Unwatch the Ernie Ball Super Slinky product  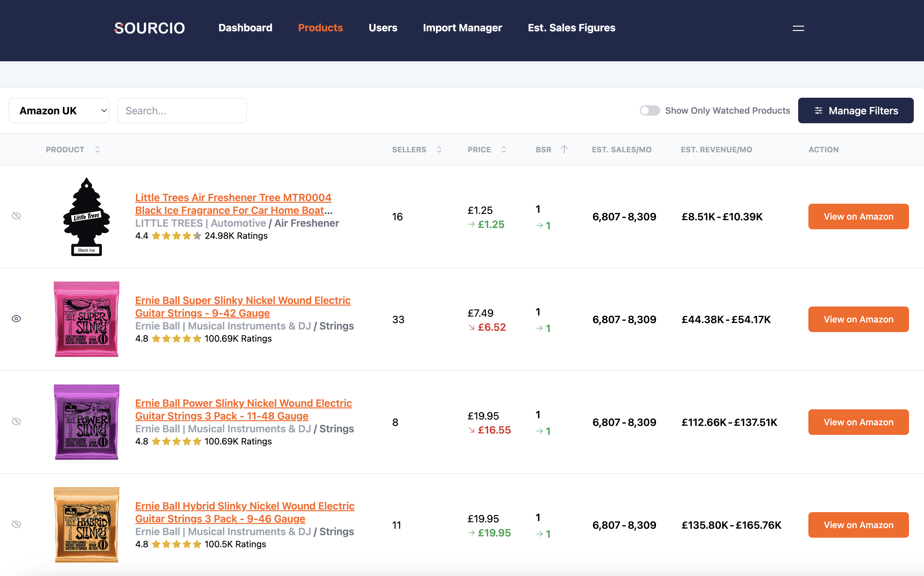point(16,319)
